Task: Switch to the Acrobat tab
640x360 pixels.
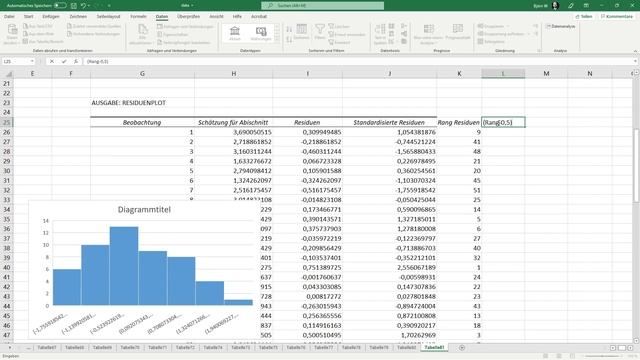Action: [259, 17]
